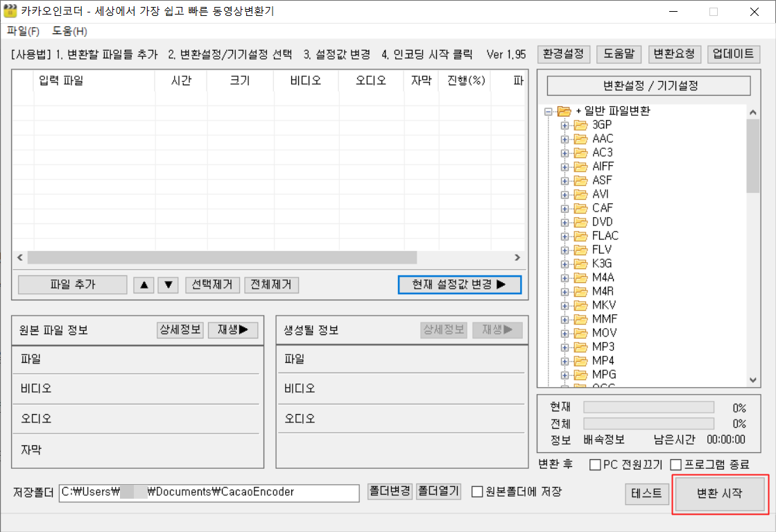
Task: Click the ASF folder icon
Action: tap(580, 180)
